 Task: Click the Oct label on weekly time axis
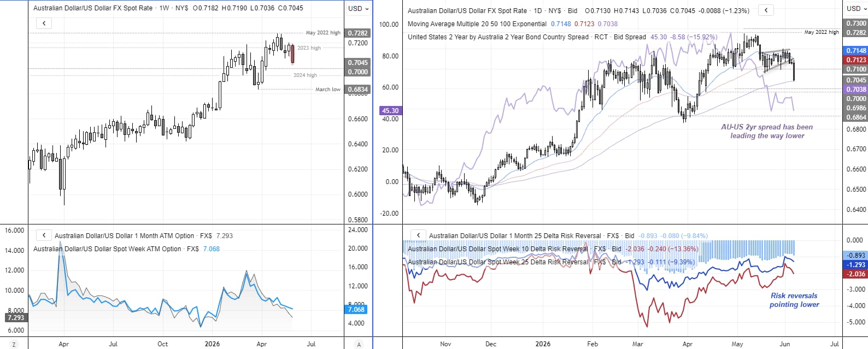tap(162, 344)
